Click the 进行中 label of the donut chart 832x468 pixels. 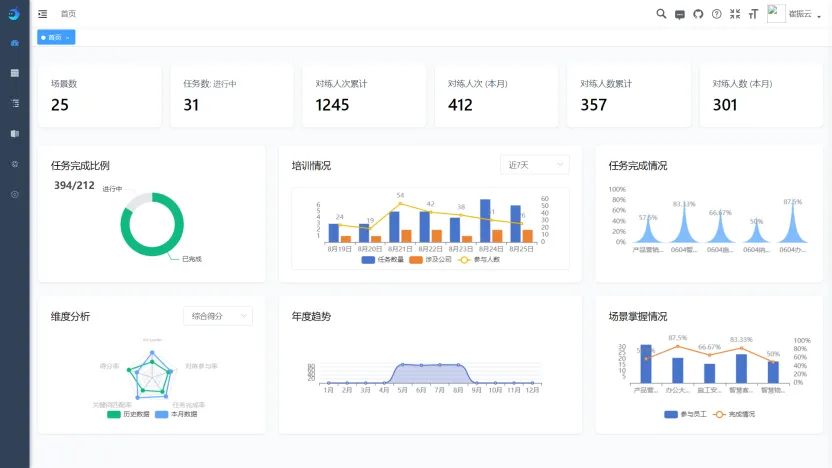112,189
